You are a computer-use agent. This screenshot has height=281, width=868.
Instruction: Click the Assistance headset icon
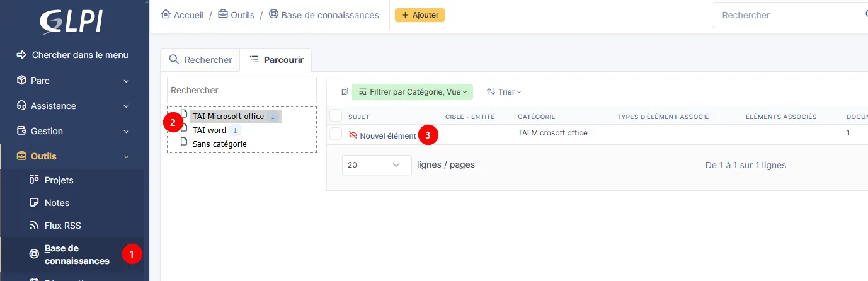[x=21, y=106]
